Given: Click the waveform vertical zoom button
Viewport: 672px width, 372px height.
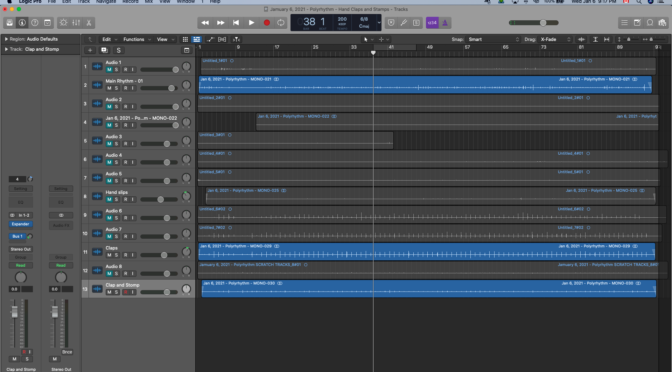Looking at the screenshot, I should 582,39.
